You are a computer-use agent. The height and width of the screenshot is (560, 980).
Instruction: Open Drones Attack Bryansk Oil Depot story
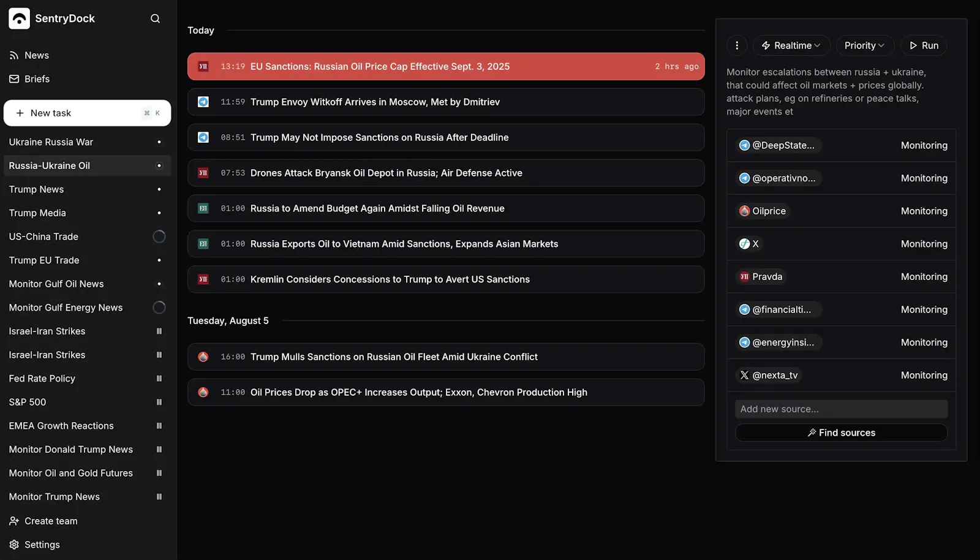446,173
